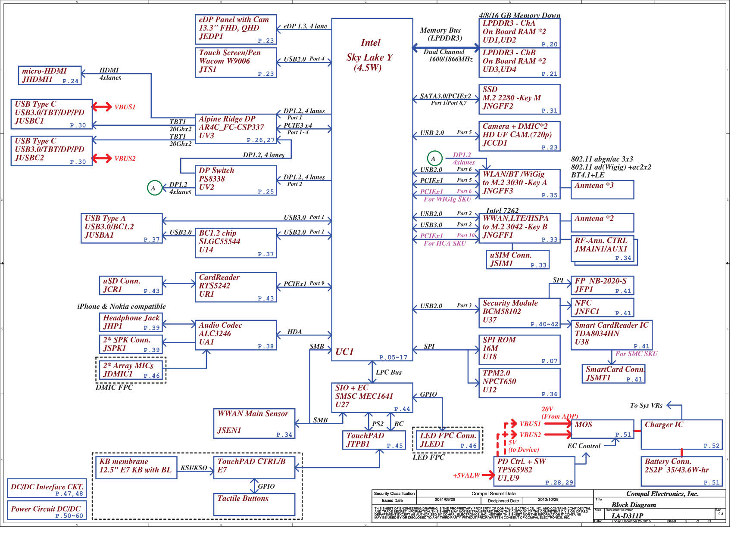Screen dimensions: 756x534
Task: Select the Smart CardReader IC TDA8034HN block
Action: click(612, 335)
